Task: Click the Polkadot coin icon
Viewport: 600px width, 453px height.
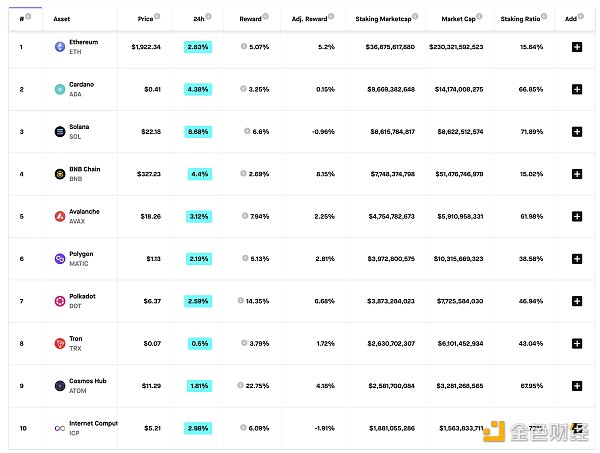Action: [60, 300]
